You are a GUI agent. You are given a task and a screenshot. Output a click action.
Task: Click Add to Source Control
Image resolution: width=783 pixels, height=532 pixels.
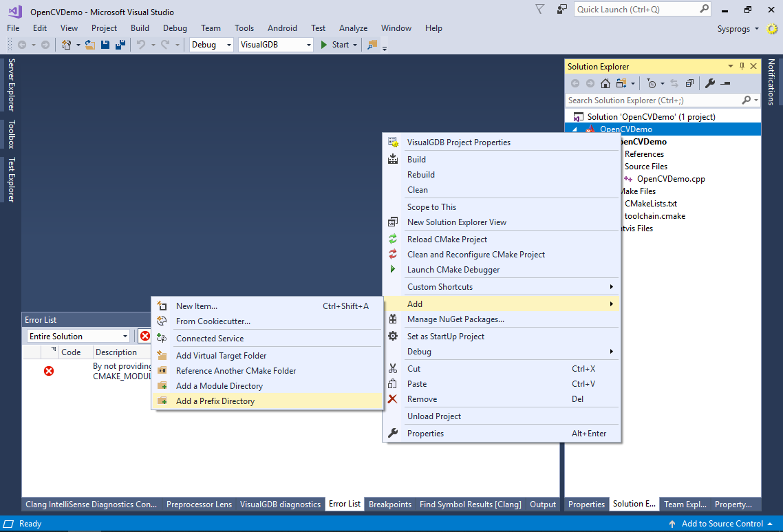(x=720, y=524)
